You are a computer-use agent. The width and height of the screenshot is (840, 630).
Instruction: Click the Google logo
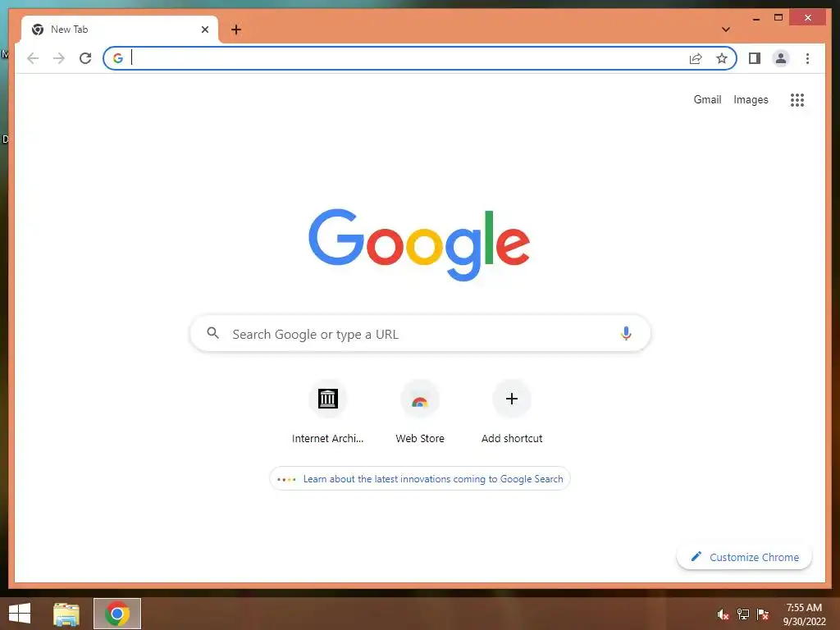pyautogui.click(x=419, y=244)
